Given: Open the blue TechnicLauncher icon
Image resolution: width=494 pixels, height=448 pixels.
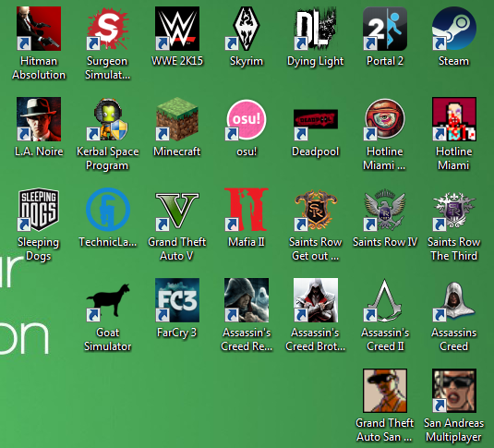Looking at the screenshot, I should pos(108,210).
